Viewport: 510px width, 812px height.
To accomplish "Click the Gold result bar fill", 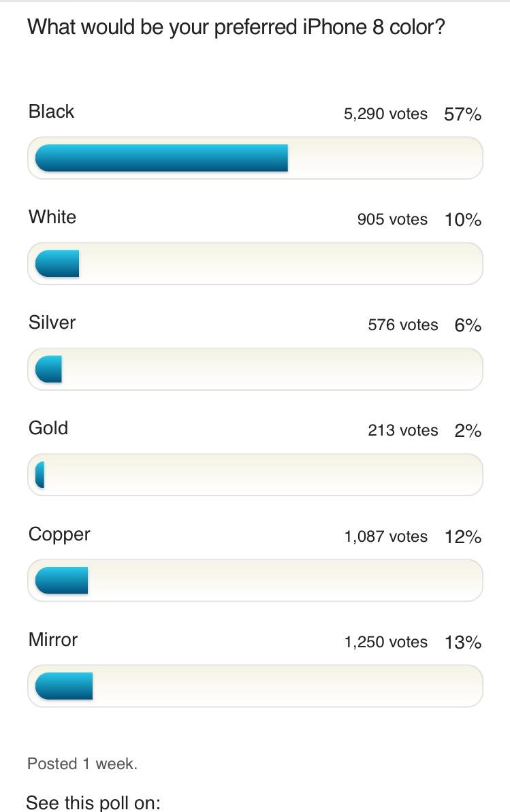I will point(40,474).
